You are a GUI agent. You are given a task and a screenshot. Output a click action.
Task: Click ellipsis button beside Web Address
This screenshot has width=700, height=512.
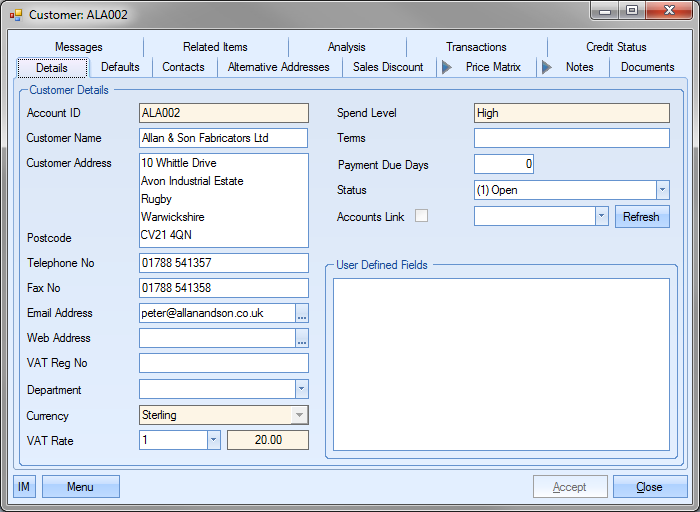[x=302, y=339]
